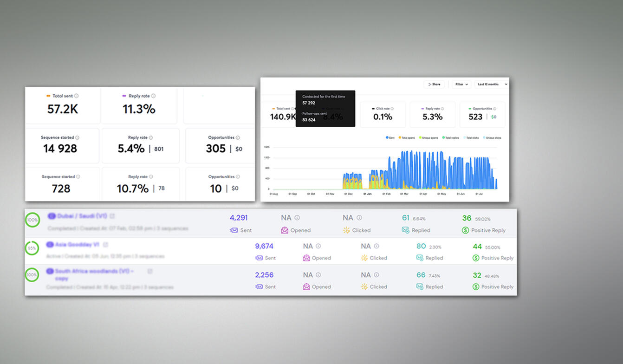Select the 57.2K Total sent card
623x364 pixels.
[x=62, y=106]
